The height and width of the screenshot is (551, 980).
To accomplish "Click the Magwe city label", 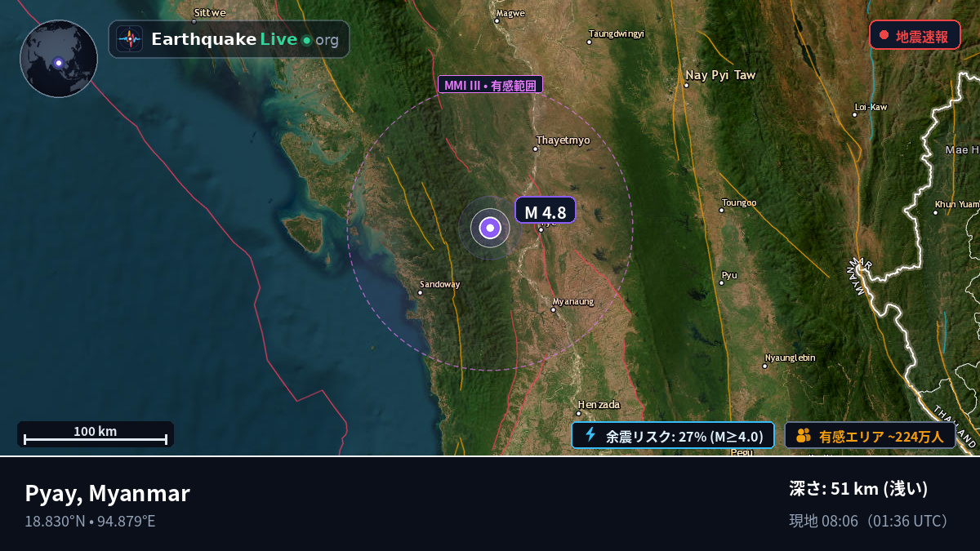I will point(510,12).
